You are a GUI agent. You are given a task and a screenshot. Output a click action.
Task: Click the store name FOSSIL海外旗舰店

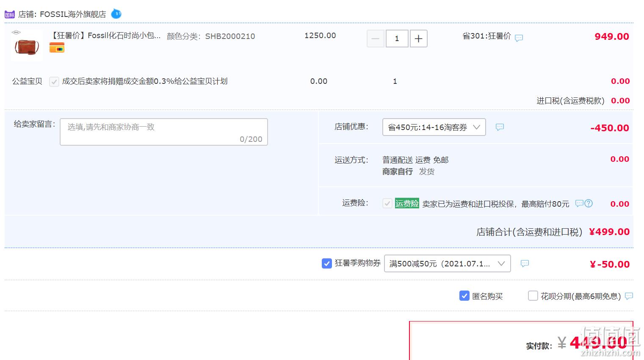click(x=73, y=14)
